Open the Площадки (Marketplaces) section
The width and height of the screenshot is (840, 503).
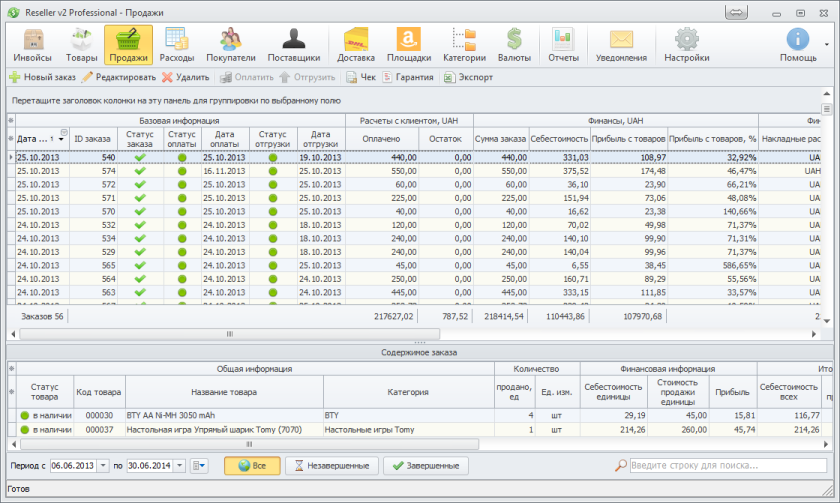(x=408, y=45)
